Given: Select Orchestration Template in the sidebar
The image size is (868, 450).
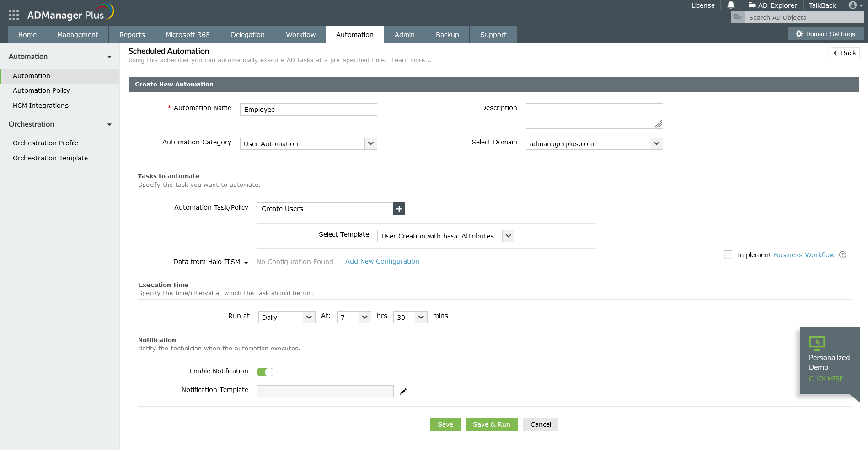Looking at the screenshot, I should coord(50,158).
